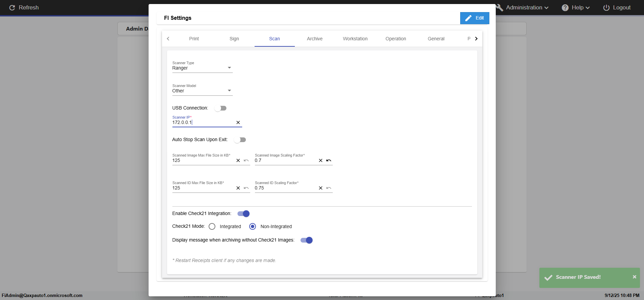644x300 pixels.
Task: Switch to the Archive tab
Action: 315,39
